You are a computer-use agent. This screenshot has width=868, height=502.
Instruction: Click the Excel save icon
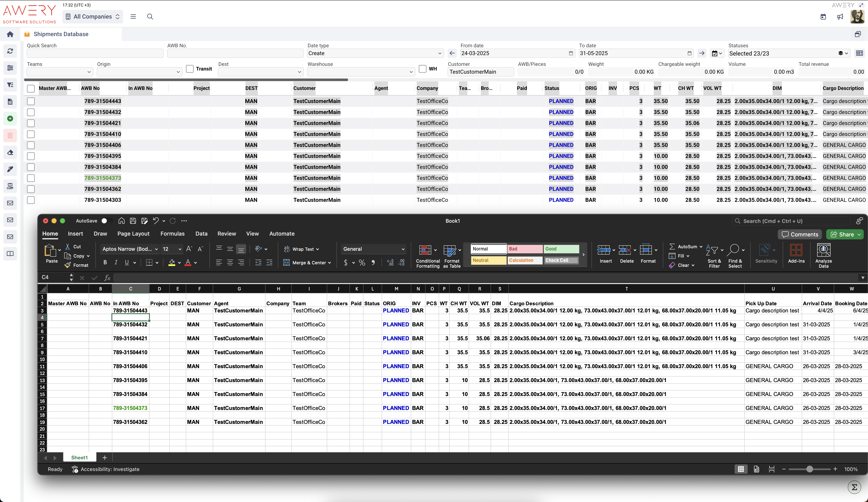coord(133,221)
